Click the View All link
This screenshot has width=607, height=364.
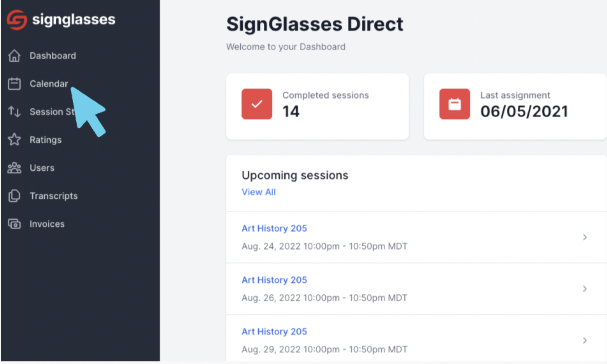[259, 192]
